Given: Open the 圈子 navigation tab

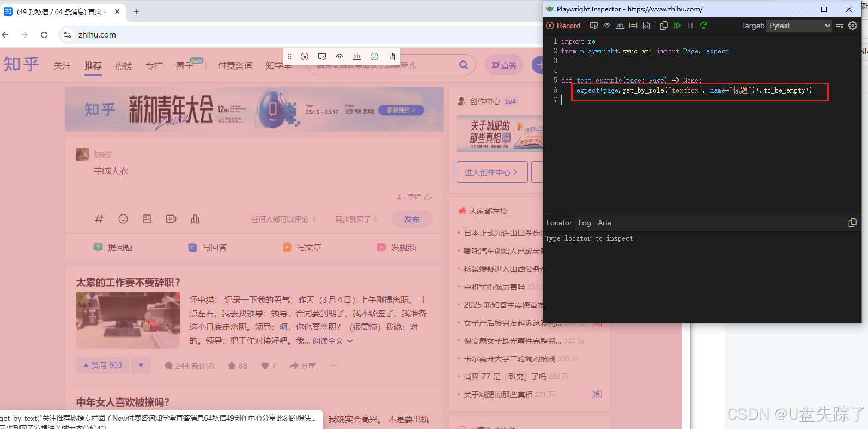Looking at the screenshot, I should [185, 65].
